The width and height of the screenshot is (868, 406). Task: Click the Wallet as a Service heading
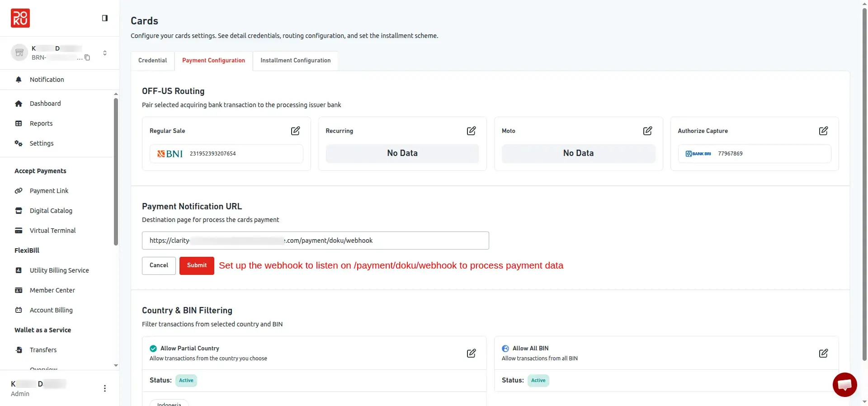42,330
